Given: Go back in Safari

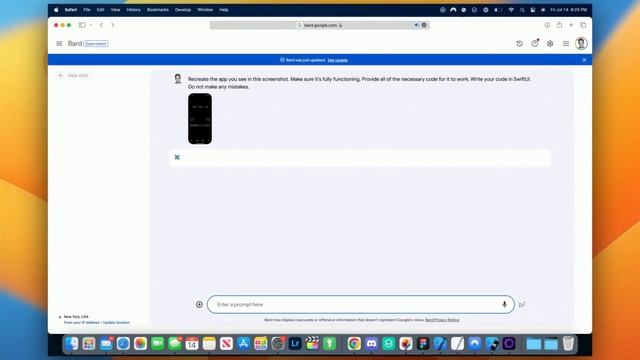Looking at the screenshot, I should (x=101, y=25).
